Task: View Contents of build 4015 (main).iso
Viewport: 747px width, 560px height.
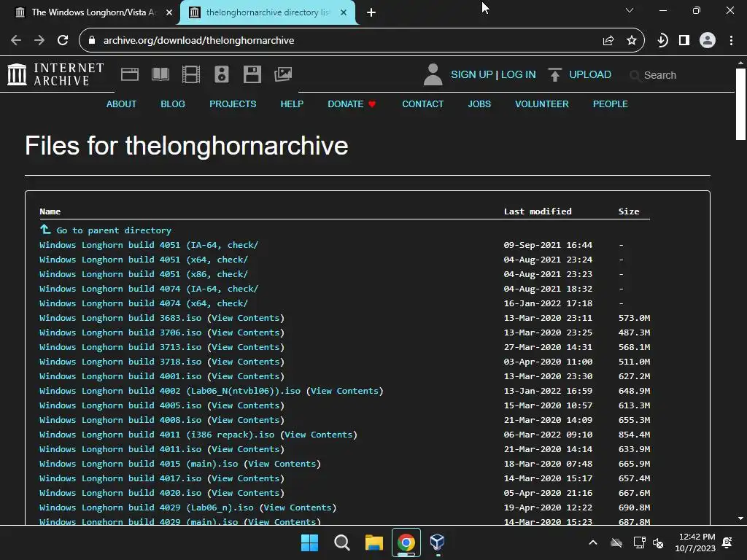Action: point(282,464)
